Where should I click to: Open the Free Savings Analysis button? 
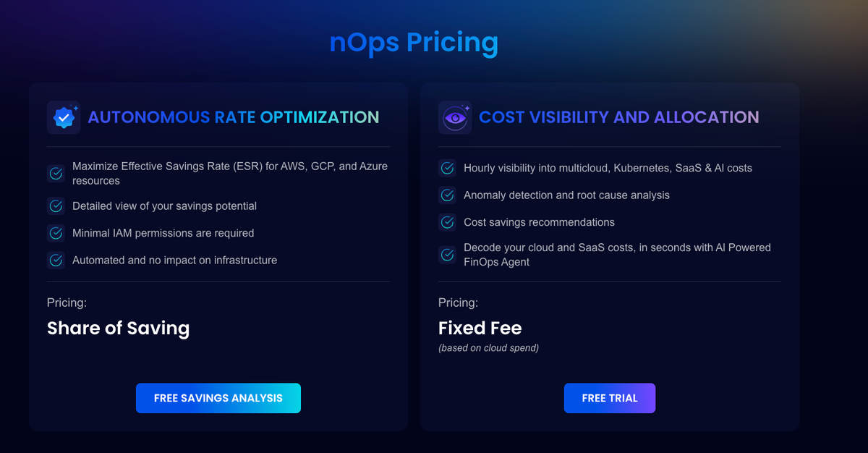(218, 398)
